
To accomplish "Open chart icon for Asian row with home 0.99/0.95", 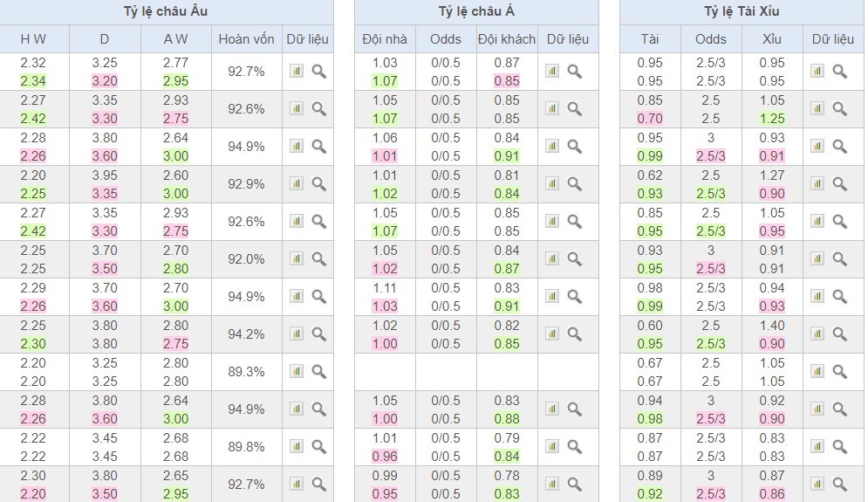I will tap(552, 485).
